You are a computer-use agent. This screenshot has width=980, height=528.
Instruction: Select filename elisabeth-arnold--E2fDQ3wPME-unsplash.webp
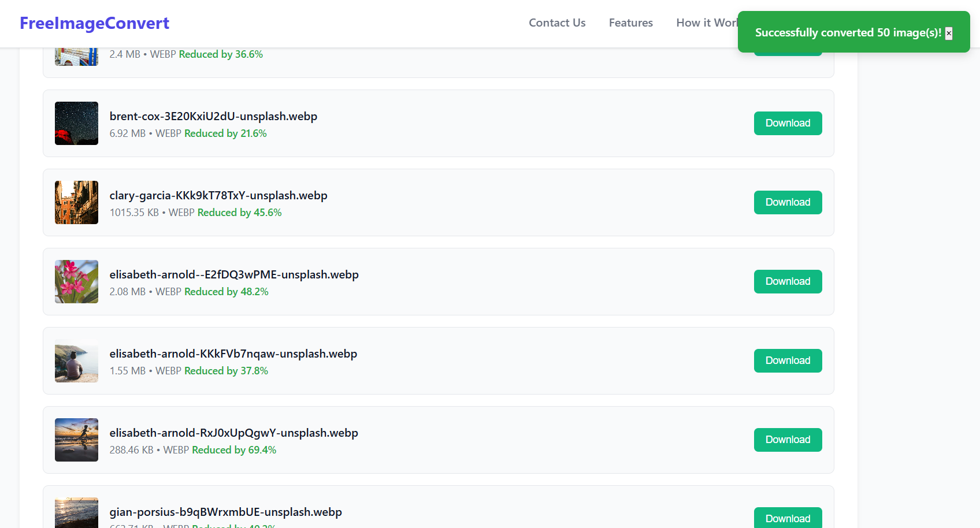point(234,274)
